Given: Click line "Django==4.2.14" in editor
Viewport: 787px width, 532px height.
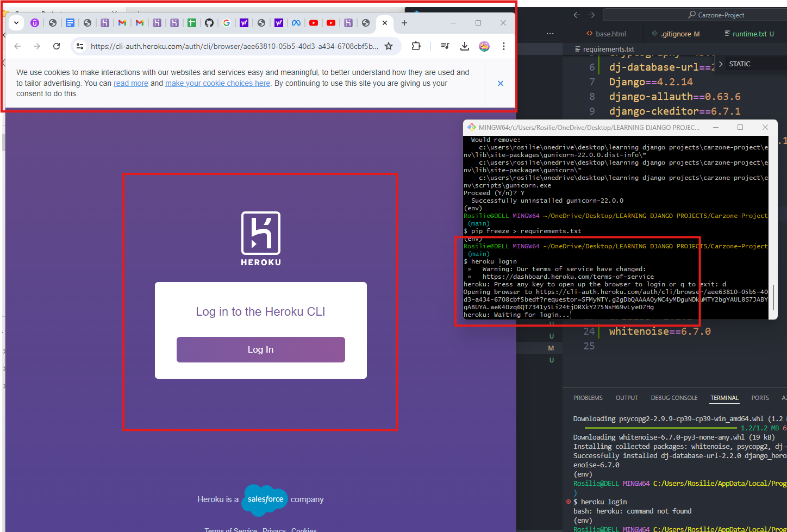Looking at the screenshot, I should tap(651, 82).
